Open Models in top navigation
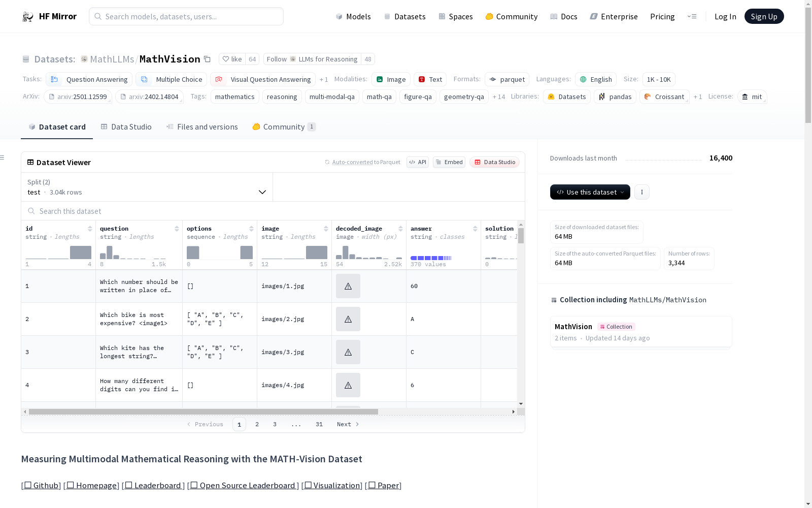The width and height of the screenshot is (812, 508). click(x=353, y=16)
